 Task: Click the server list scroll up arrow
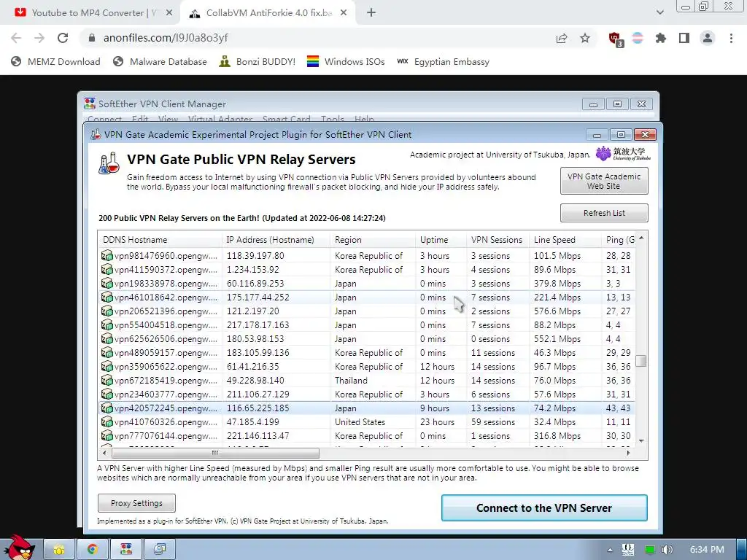[641, 238]
